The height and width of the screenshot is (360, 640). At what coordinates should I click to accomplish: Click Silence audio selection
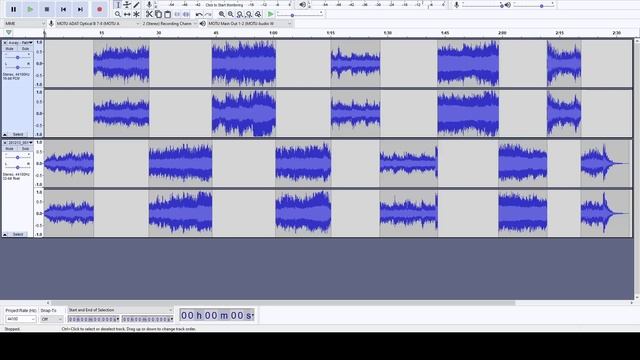coord(186,14)
